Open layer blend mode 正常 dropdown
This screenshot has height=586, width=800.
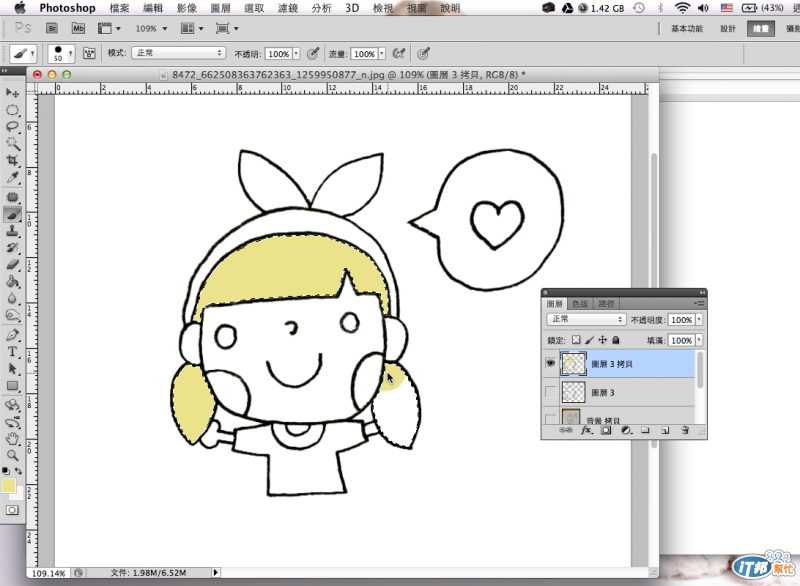coord(587,319)
